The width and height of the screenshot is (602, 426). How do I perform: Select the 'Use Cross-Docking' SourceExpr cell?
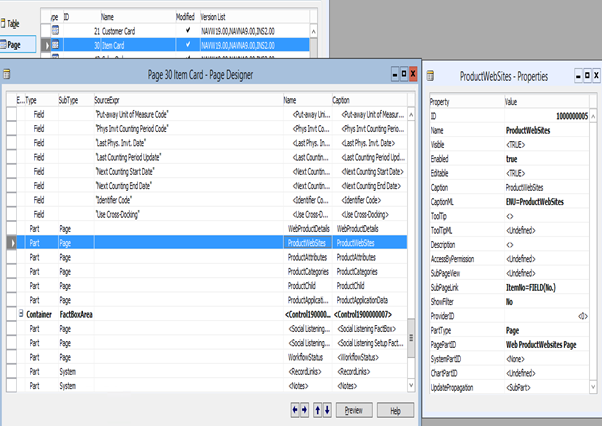(188, 214)
